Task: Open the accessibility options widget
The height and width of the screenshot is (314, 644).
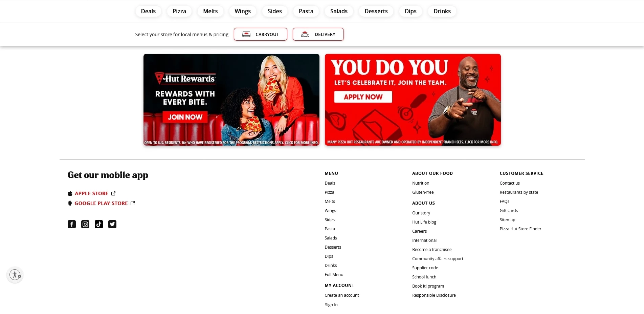Action: coord(15,275)
